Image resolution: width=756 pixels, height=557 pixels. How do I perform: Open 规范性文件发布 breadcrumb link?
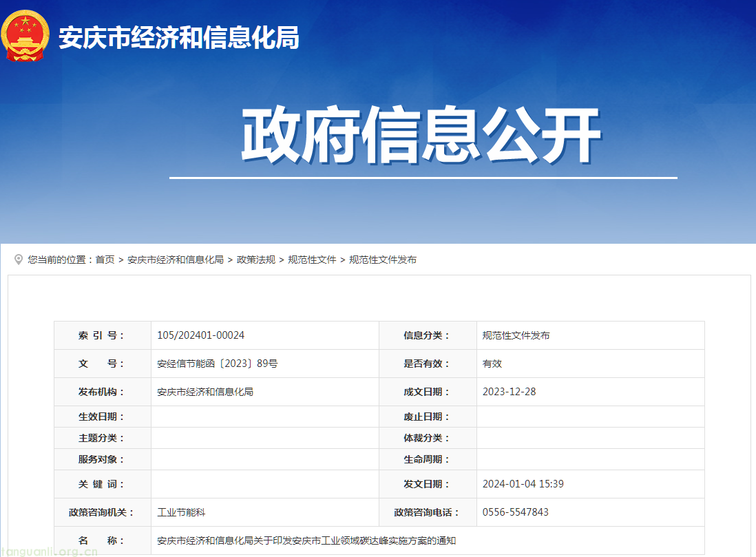[383, 260]
